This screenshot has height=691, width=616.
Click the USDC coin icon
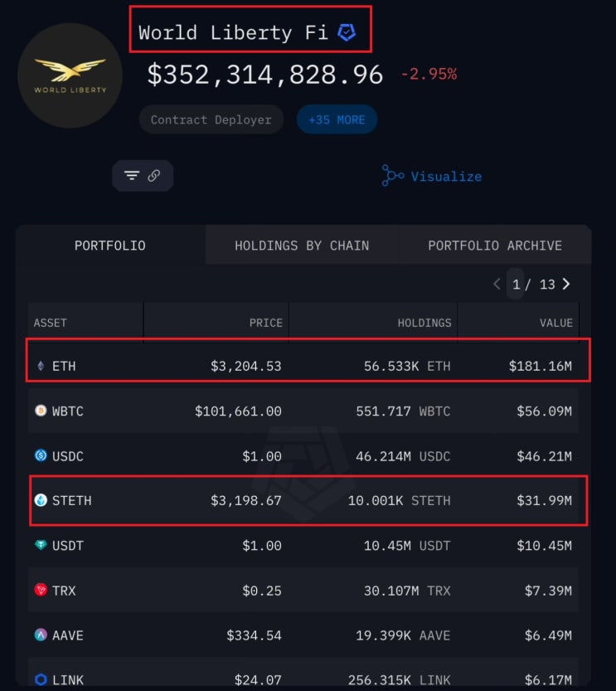[41, 456]
